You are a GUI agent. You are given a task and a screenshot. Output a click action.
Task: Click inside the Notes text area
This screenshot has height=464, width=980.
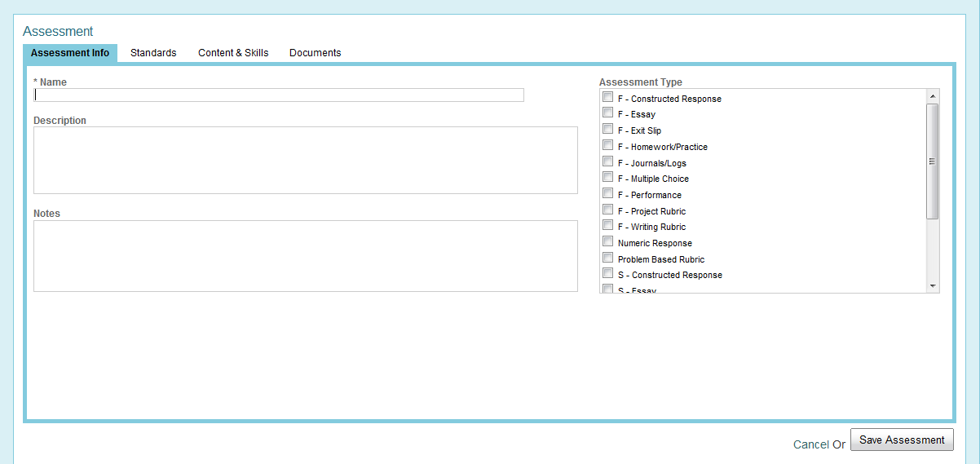click(x=305, y=255)
